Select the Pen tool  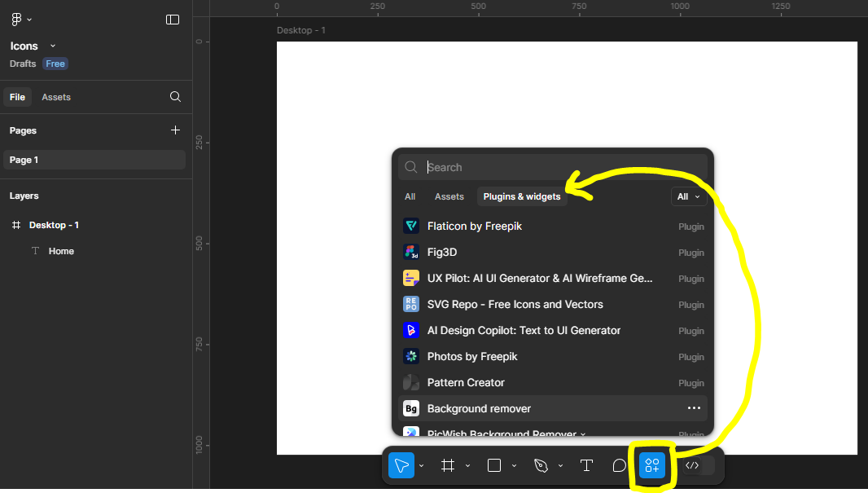[540, 465]
